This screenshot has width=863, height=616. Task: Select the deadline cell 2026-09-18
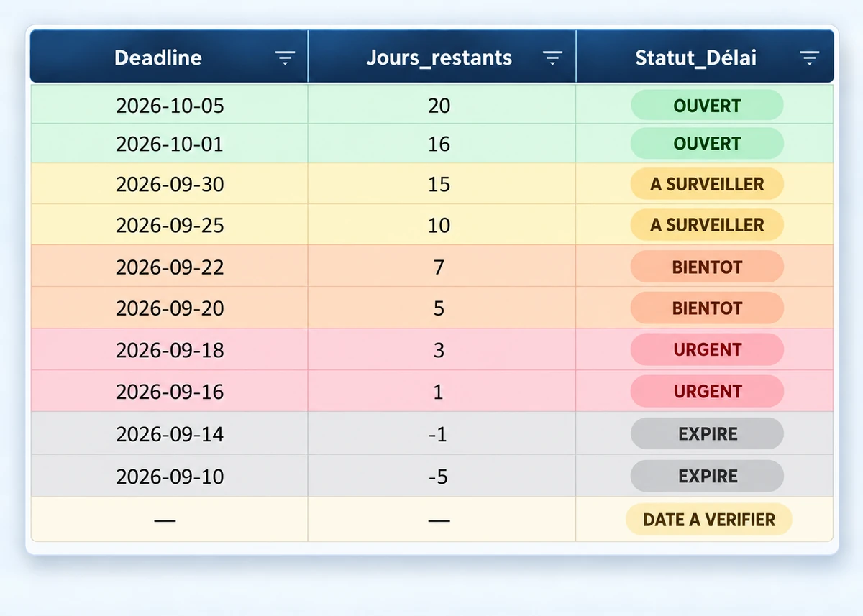point(170,350)
